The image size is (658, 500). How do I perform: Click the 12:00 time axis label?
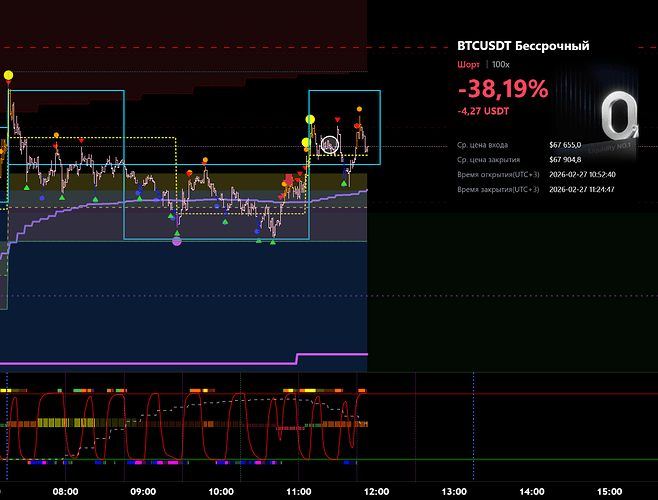[x=377, y=491]
